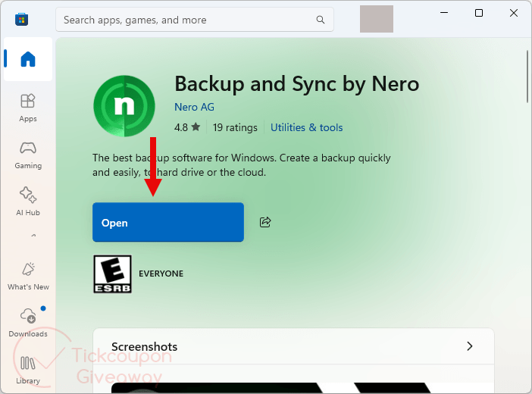Click the 4.8 star rating

pos(187,127)
